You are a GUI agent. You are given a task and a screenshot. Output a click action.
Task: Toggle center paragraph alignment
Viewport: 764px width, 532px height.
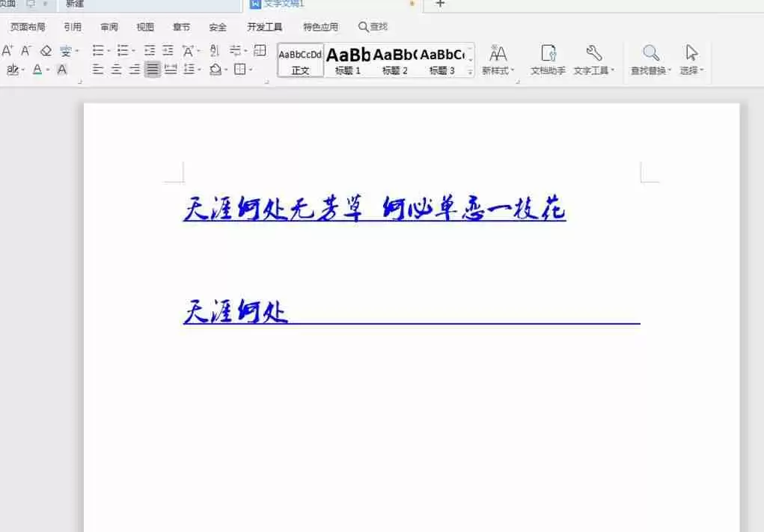pyautogui.click(x=116, y=70)
